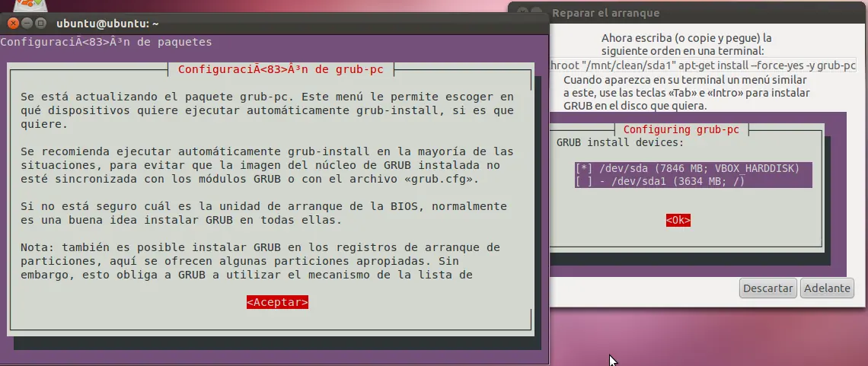Click the 'Se está actualizando el paquete' paragraph
This screenshot has width=868, height=366.
(266, 110)
